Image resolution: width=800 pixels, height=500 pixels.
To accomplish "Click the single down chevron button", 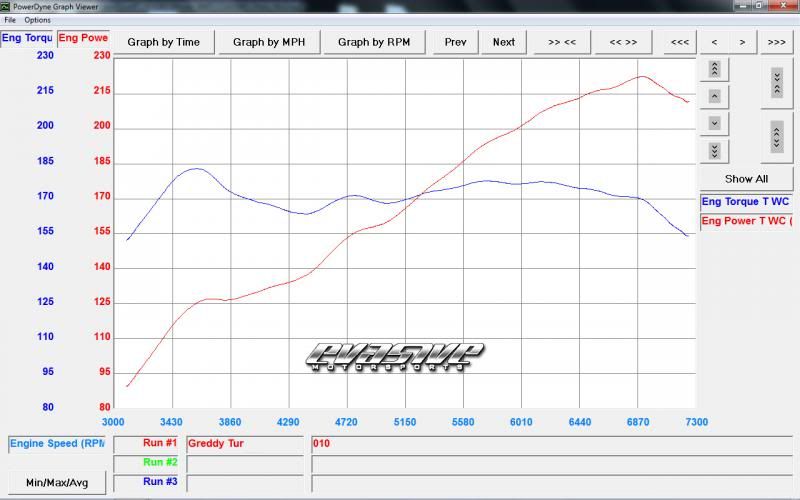I will [714, 123].
